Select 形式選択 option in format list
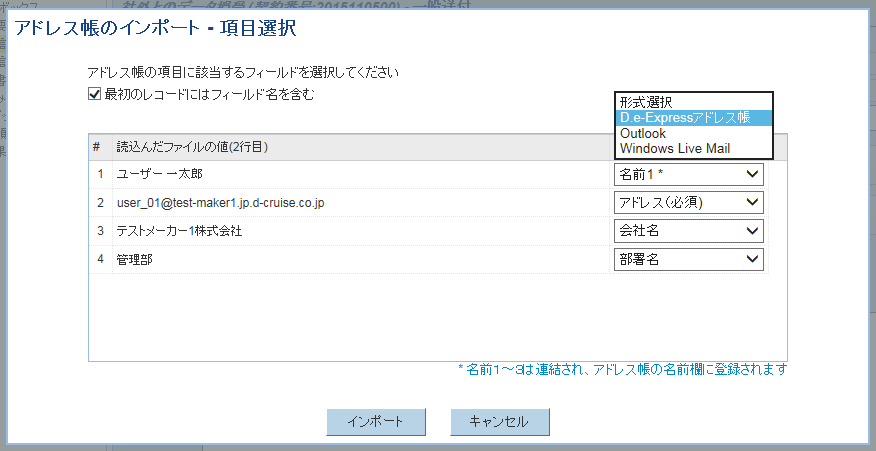The width and height of the screenshot is (876, 451). coord(645,102)
